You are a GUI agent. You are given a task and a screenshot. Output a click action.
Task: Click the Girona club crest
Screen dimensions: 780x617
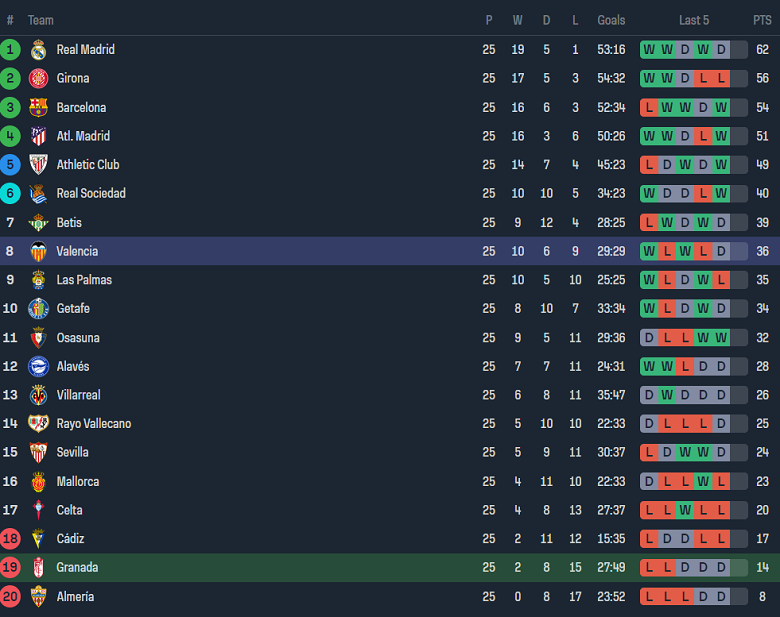click(39, 79)
